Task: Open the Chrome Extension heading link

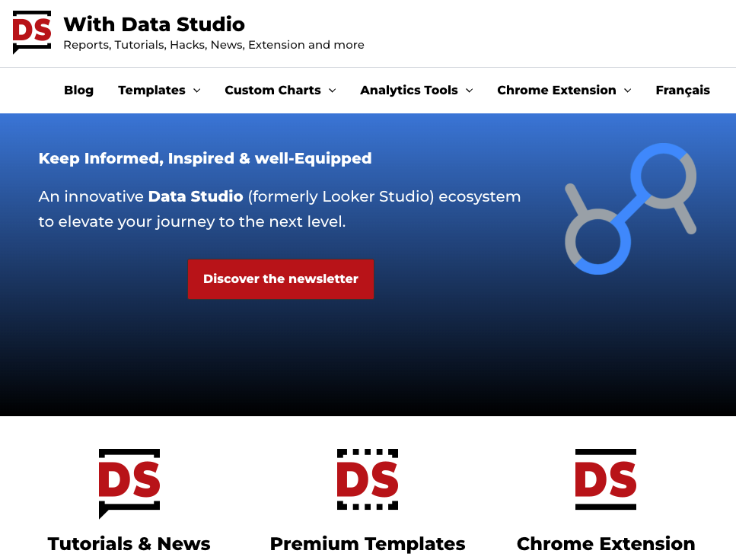Action: pyautogui.click(x=606, y=543)
